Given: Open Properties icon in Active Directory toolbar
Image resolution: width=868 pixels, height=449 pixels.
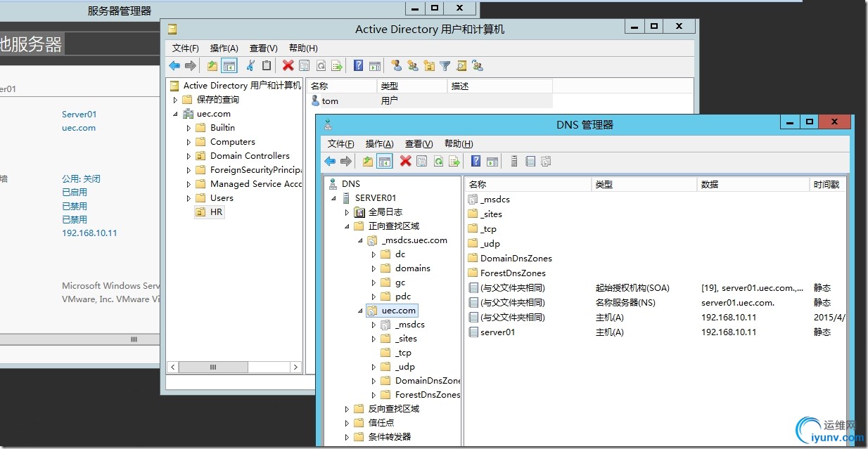Looking at the screenshot, I should coord(304,65).
